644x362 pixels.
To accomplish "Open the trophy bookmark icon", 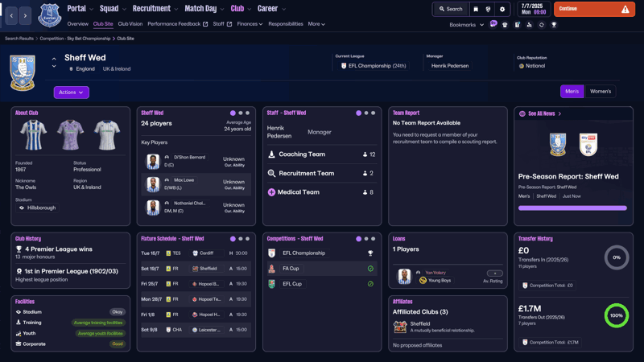I will click(554, 25).
